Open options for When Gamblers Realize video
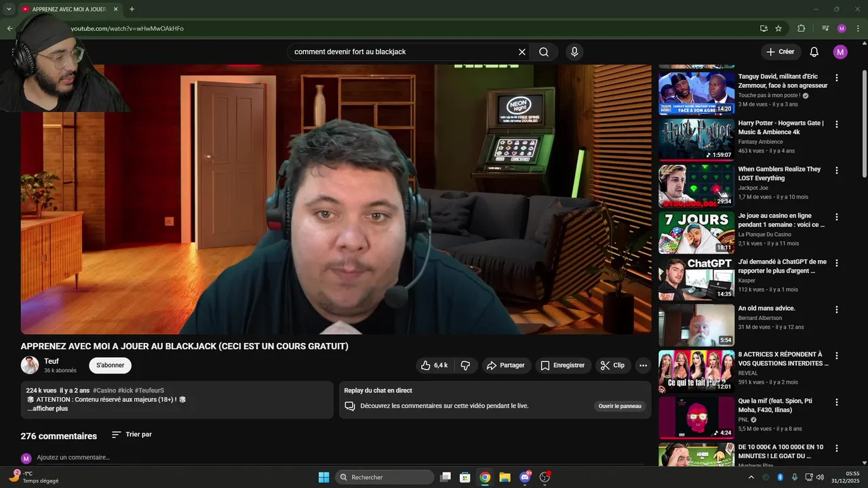Viewport: 868px width, 488px height. [836, 171]
